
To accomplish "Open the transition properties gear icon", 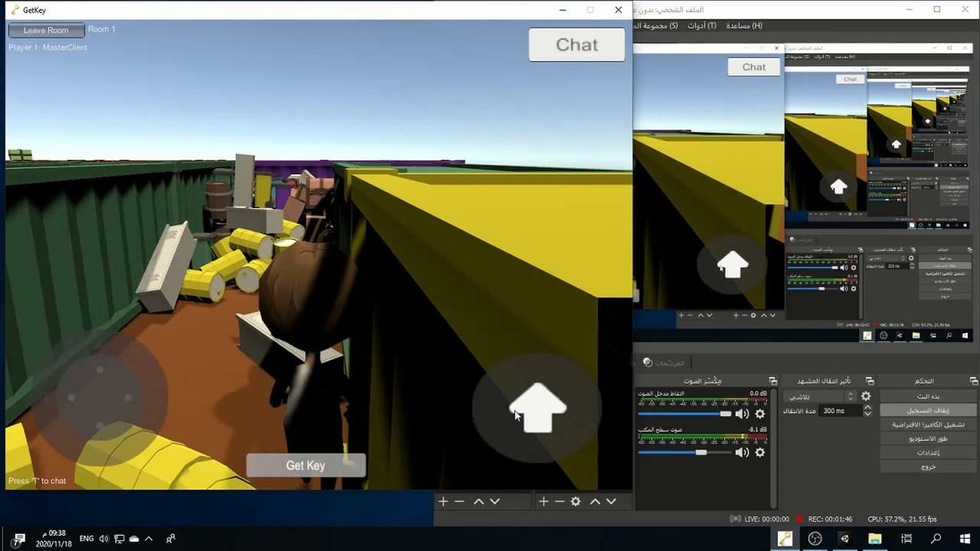I will click(x=866, y=396).
